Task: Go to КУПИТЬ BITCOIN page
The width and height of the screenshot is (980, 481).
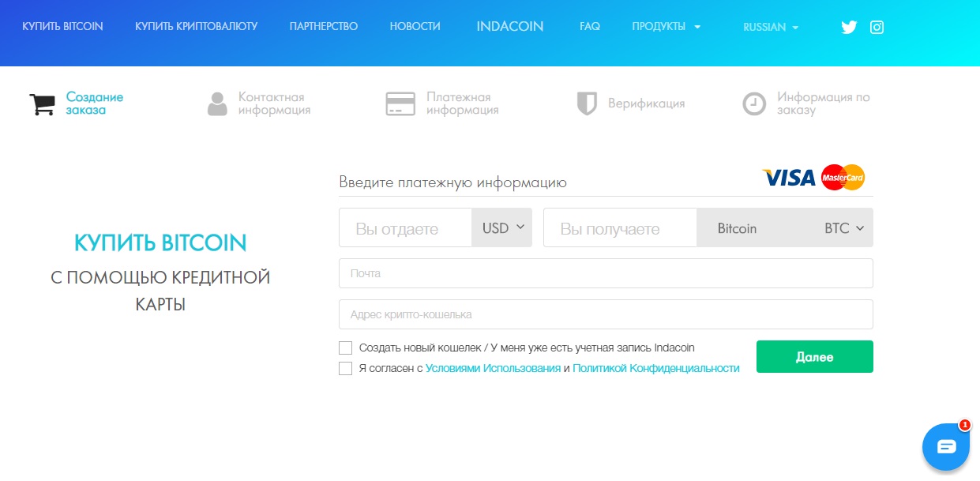Action: 62,27
